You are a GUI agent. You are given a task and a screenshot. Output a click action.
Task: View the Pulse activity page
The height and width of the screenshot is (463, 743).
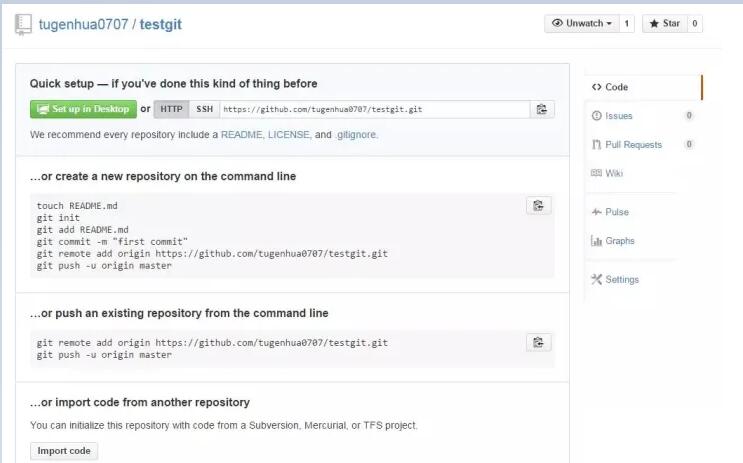[610, 212]
